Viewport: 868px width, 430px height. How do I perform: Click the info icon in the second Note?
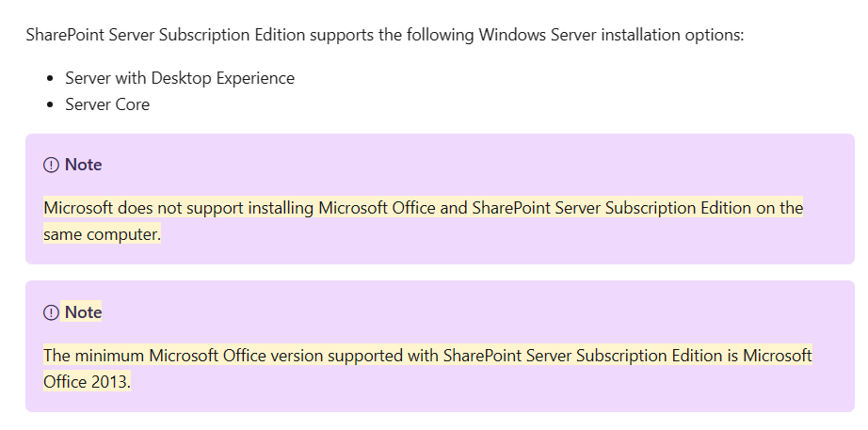pos(51,312)
